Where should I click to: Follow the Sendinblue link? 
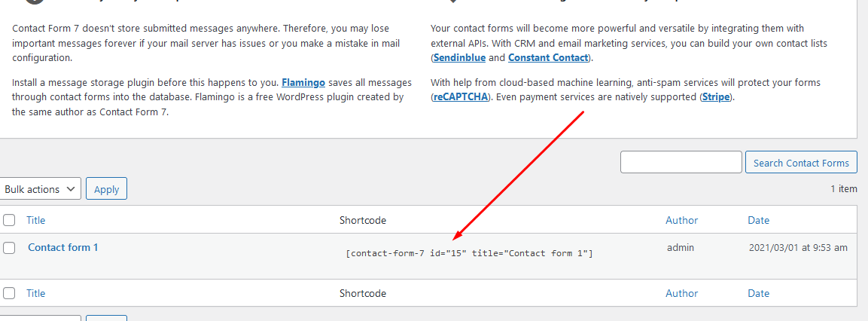pyautogui.click(x=455, y=57)
